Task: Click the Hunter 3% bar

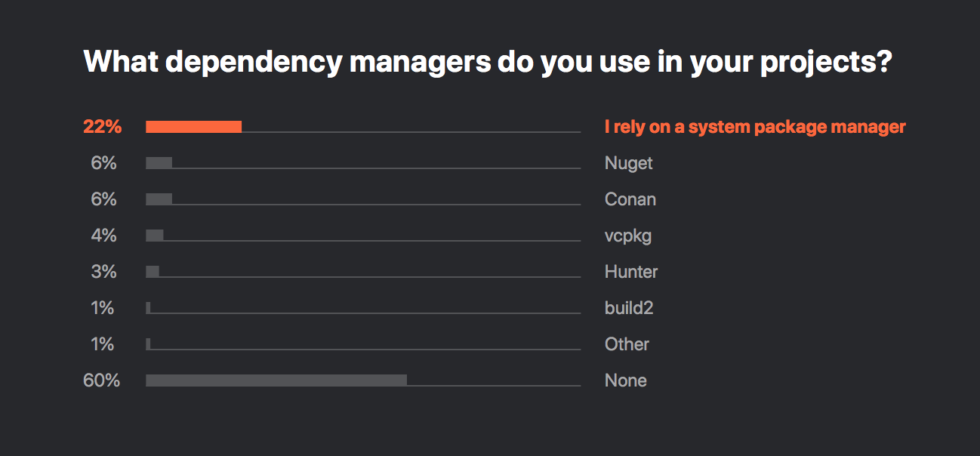Action: coord(153,272)
